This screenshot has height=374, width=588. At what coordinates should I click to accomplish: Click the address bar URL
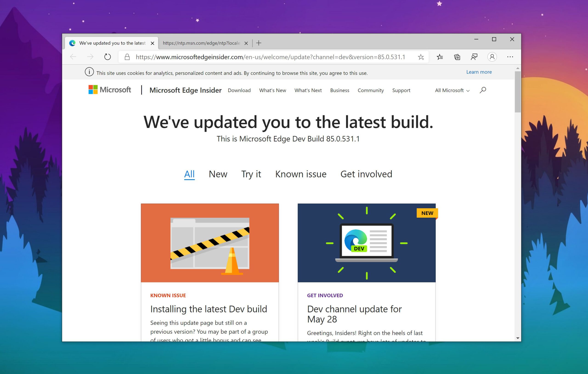pos(270,57)
